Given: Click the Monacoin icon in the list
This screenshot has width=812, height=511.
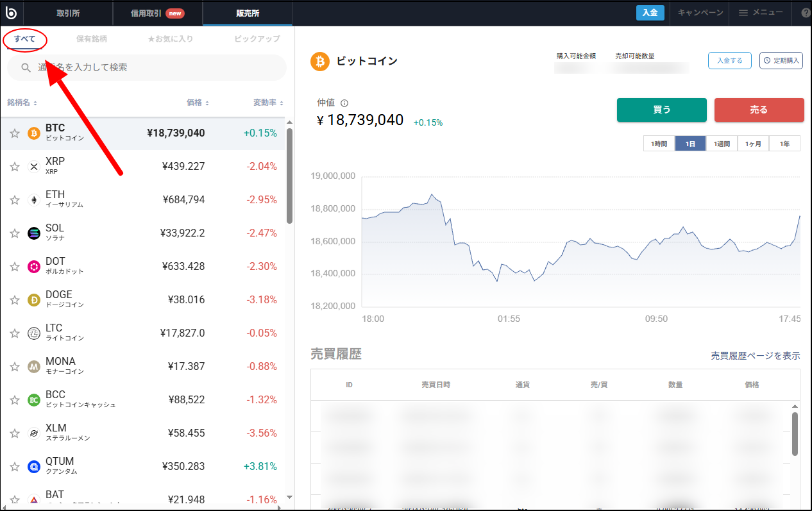Looking at the screenshot, I should [x=33, y=366].
